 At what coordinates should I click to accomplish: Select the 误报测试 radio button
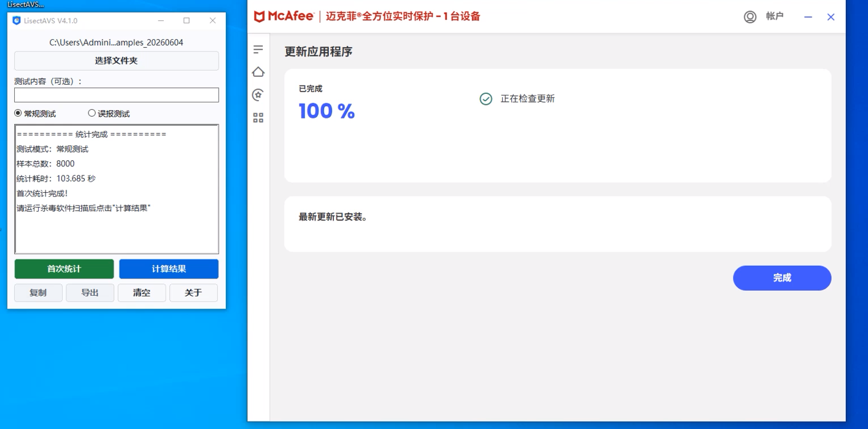(x=91, y=113)
